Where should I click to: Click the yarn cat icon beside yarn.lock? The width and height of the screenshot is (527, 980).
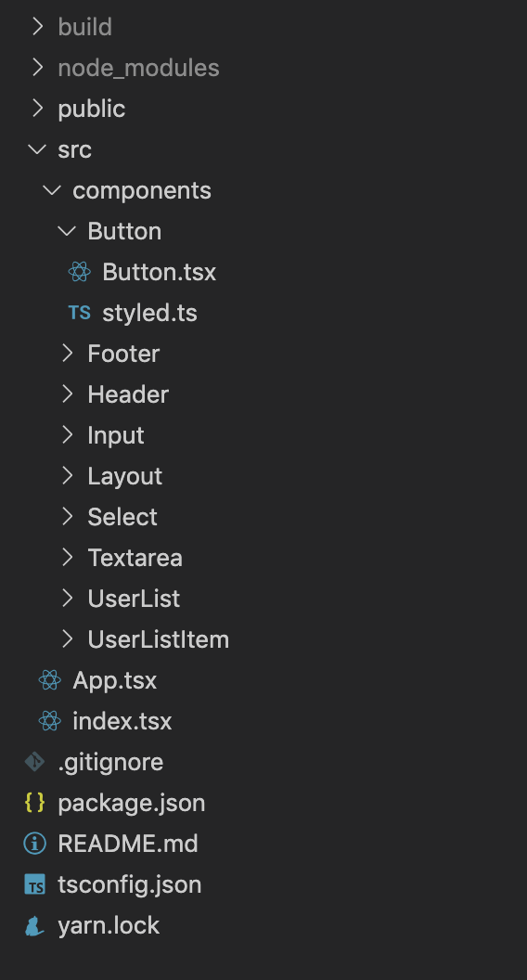click(34, 925)
